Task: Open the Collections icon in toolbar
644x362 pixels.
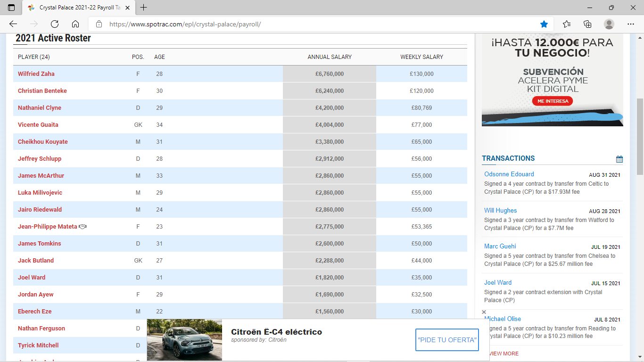Action: pos(587,24)
